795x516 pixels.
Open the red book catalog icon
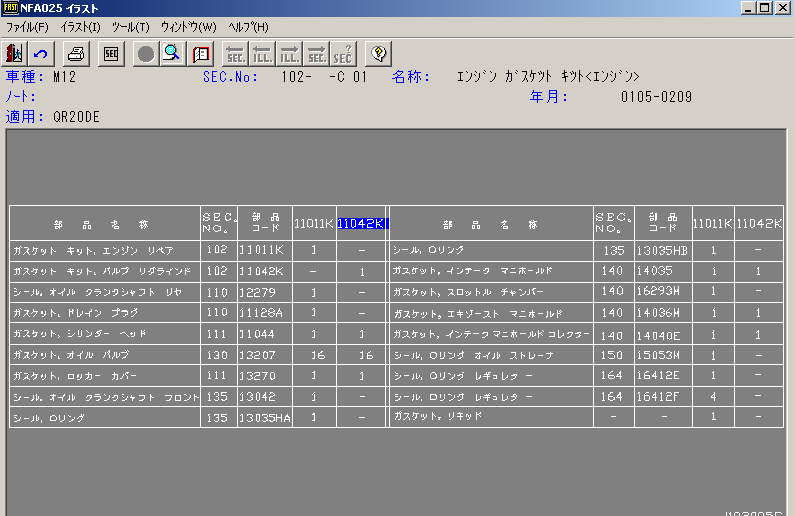point(200,53)
